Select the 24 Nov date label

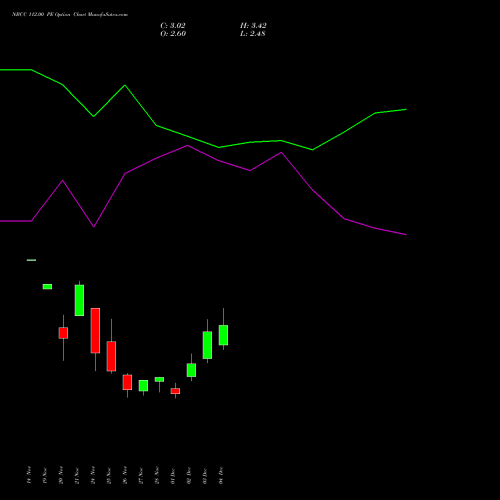click(x=93, y=475)
